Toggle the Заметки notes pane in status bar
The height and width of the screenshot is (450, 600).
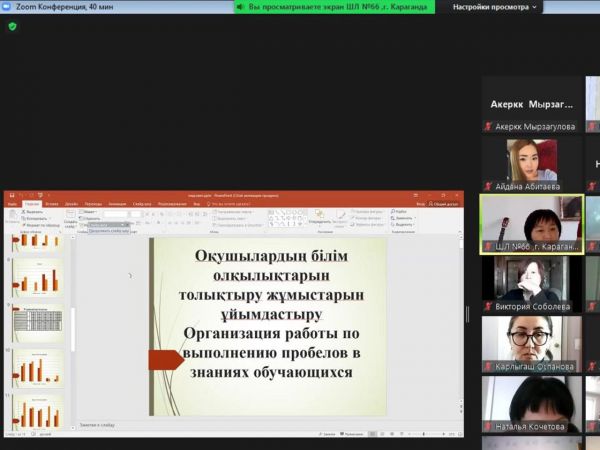tap(327, 433)
